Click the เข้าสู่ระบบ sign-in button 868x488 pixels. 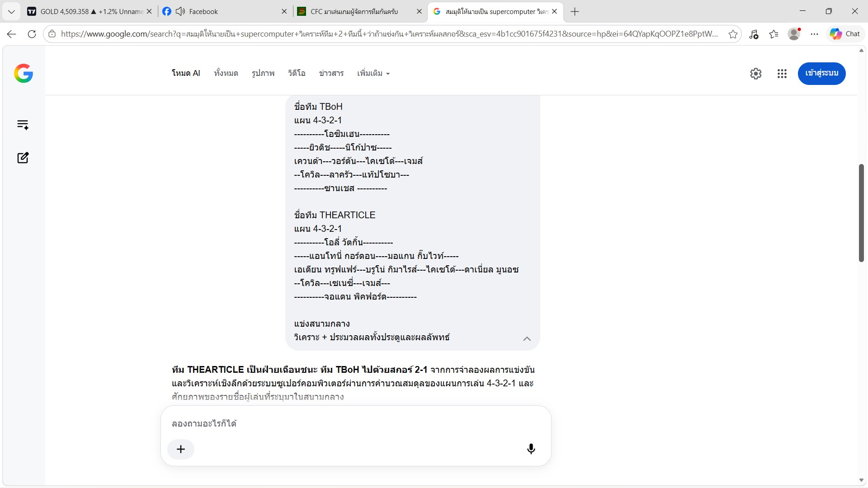821,73
